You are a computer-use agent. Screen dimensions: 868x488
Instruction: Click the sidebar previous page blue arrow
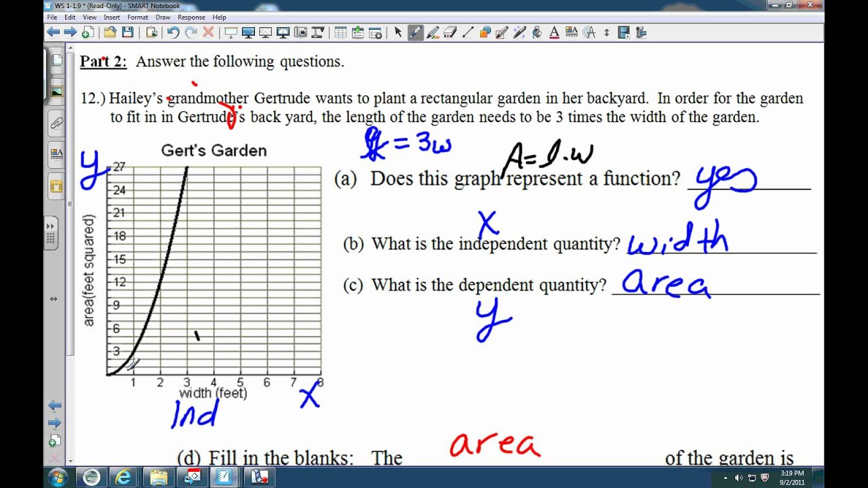(55, 405)
